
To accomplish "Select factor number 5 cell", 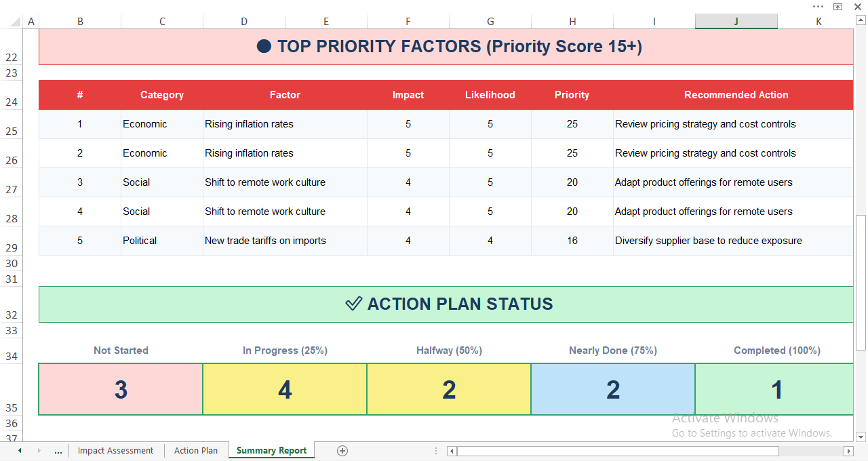I will [80, 241].
